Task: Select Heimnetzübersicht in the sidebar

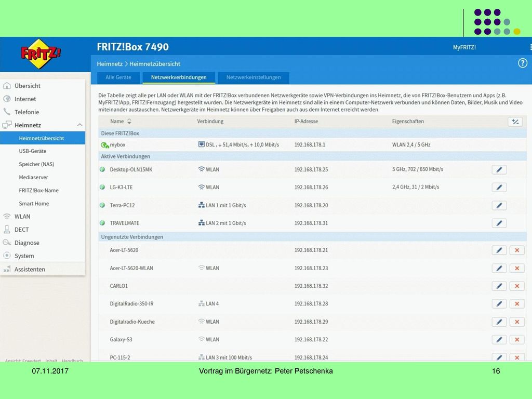Action: pos(43,138)
